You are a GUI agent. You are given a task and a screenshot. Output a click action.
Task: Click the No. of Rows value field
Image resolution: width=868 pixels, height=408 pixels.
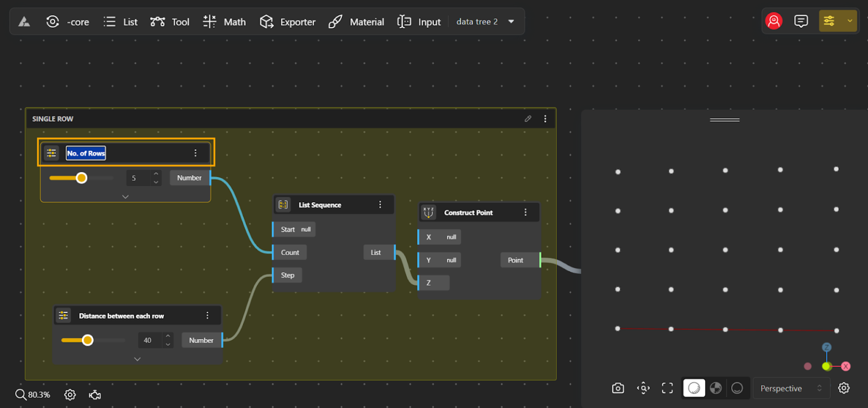138,179
